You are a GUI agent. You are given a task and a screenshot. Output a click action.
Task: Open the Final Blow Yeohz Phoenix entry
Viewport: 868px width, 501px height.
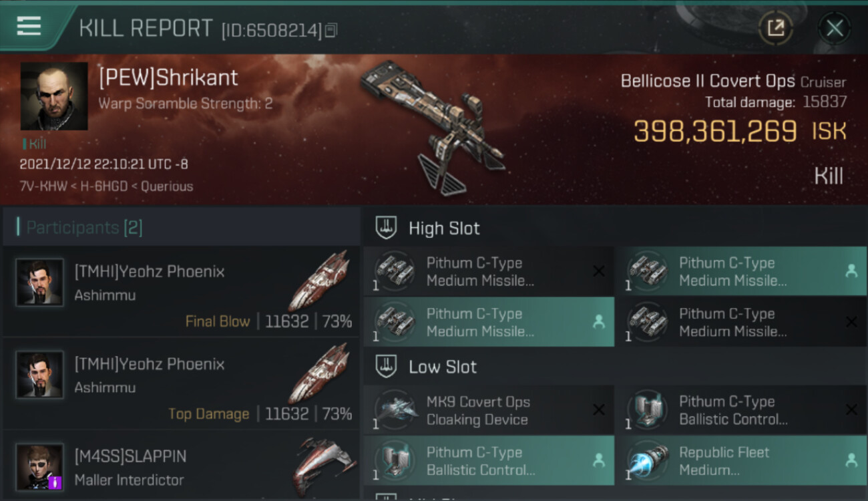click(x=180, y=291)
